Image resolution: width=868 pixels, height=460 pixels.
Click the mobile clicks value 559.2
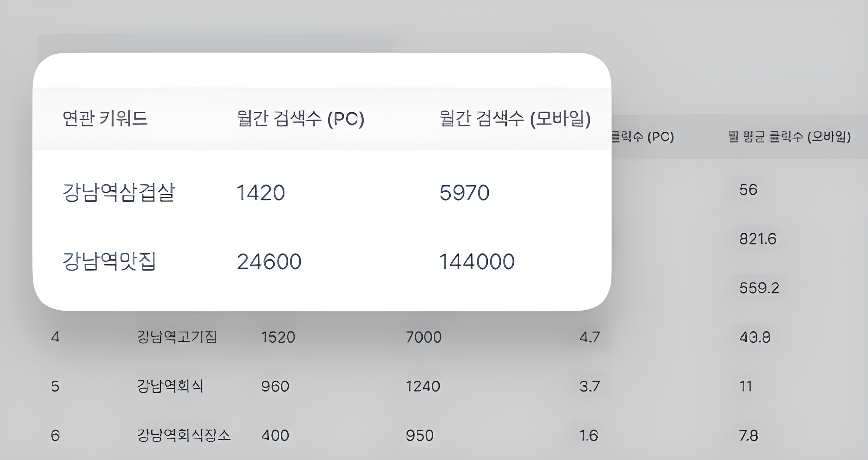tap(759, 288)
